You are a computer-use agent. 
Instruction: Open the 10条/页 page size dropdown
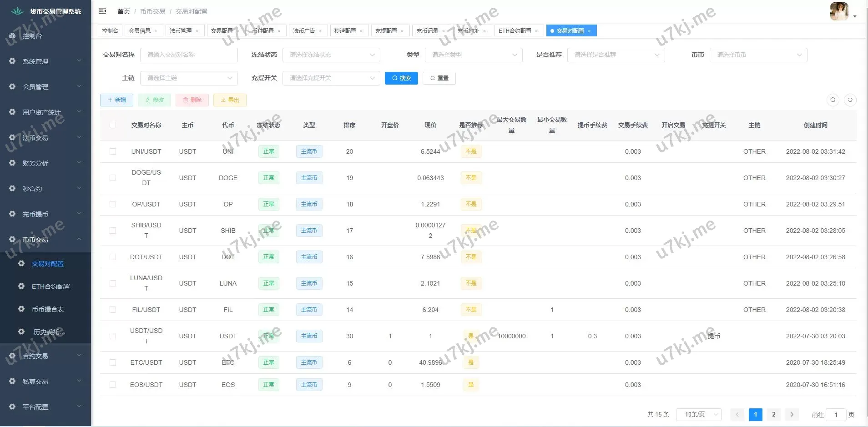(x=698, y=414)
